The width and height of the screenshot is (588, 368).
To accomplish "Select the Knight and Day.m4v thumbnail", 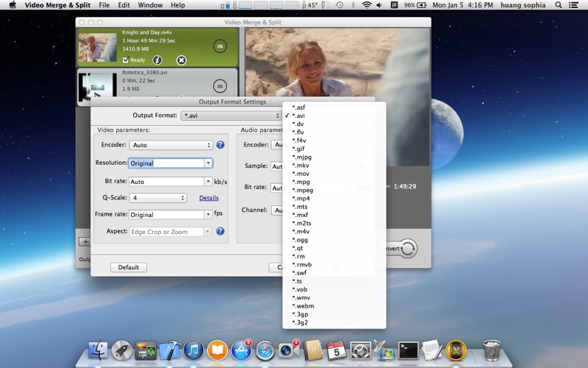I will (x=97, y=47).
